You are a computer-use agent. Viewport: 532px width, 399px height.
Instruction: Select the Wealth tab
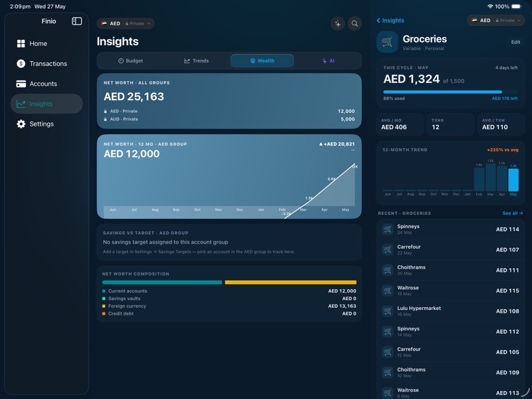coord(262,61)
